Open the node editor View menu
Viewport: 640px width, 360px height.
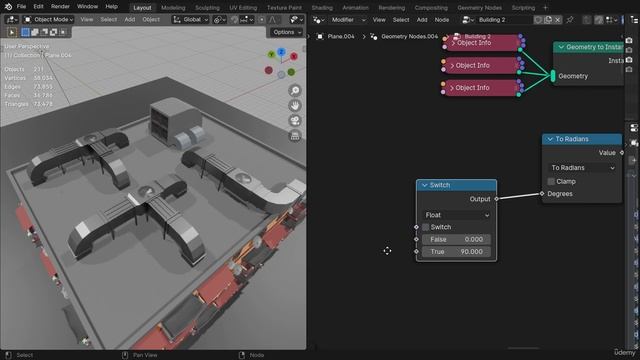click(379, 20)
